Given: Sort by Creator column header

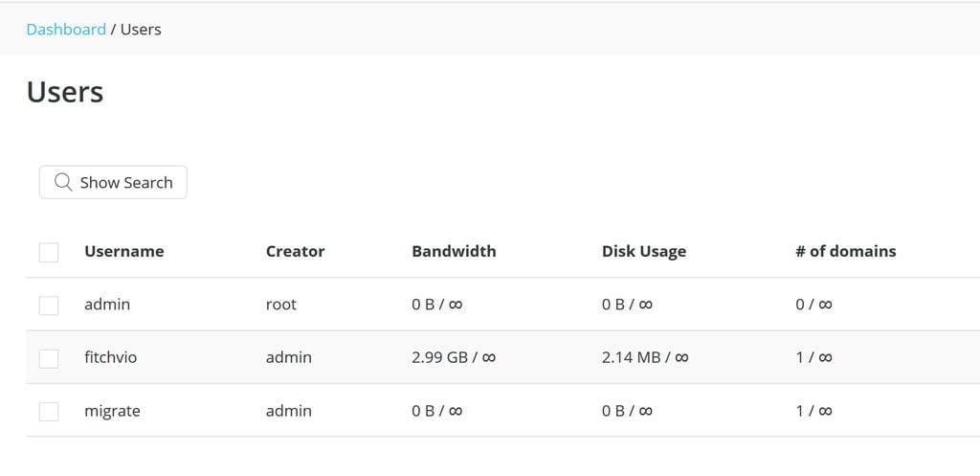Looking at the screenshot, I should point(295,252).
